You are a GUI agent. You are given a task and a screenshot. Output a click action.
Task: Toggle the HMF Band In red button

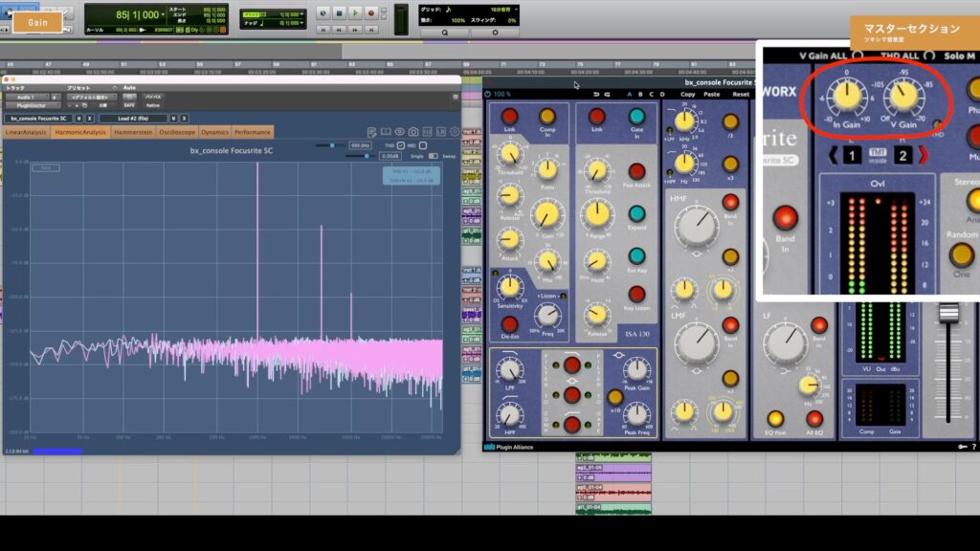pos(730,202)
